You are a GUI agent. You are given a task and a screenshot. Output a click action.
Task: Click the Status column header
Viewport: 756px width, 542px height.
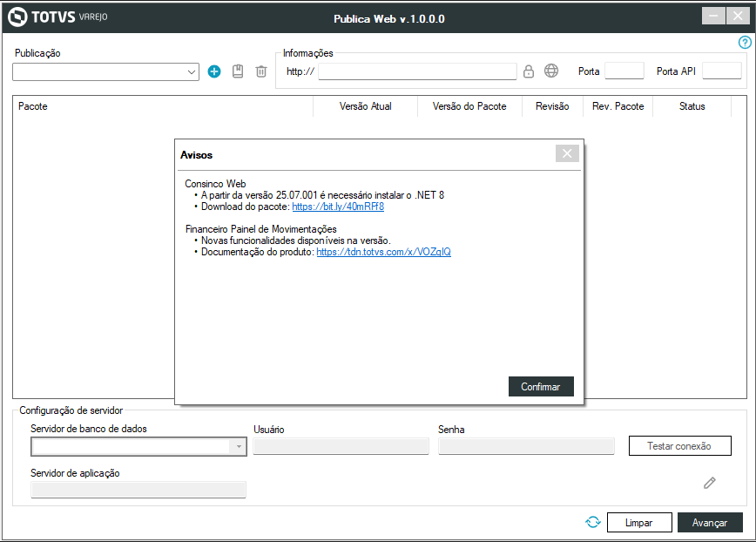692,106
